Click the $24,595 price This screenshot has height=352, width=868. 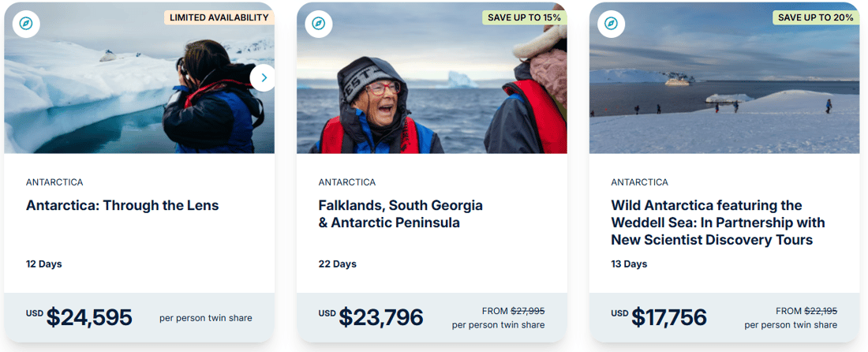pos(88,317)
